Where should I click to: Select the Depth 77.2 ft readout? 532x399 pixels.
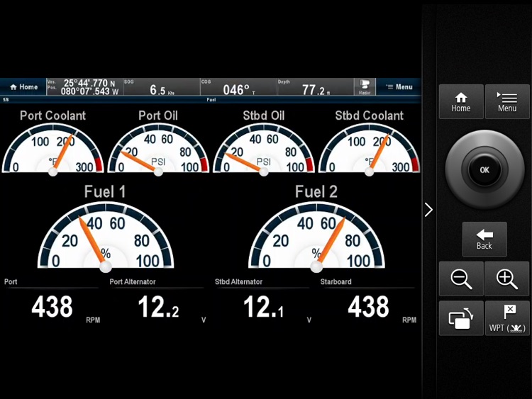pyautogui.click(x=315, y=87)
